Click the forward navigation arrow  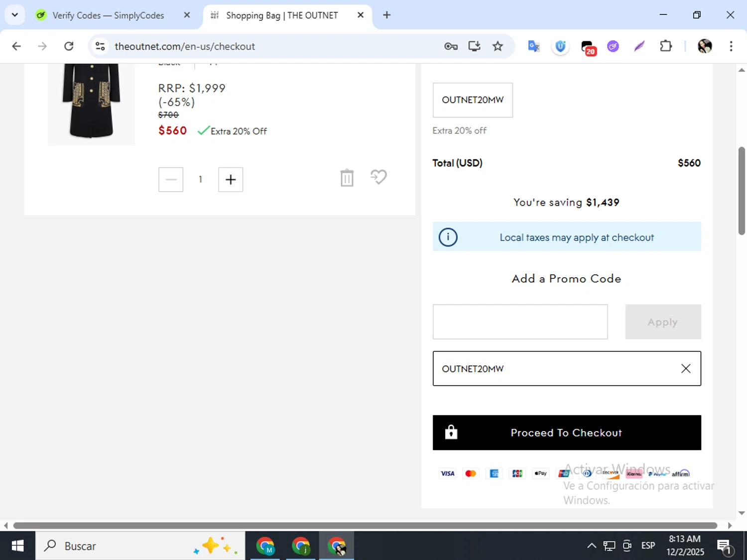point(42,46)
